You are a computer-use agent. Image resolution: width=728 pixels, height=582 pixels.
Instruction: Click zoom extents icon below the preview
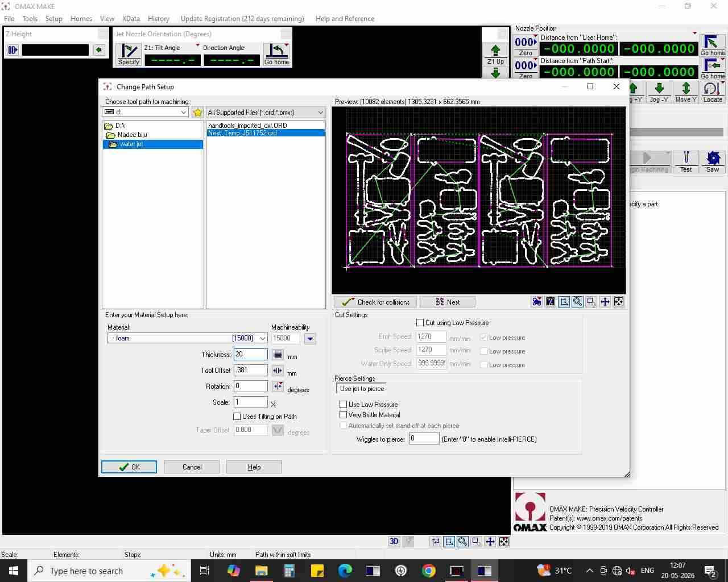[619, 302]
